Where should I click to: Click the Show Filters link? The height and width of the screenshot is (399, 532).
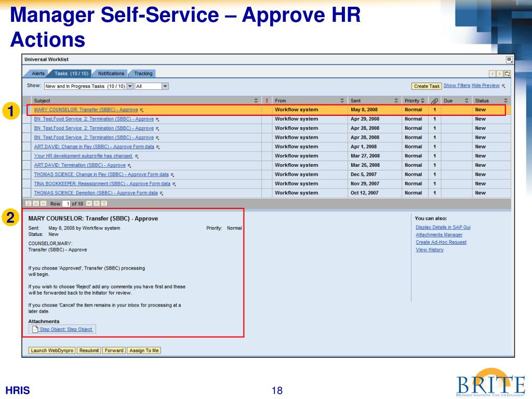(457, 86)
